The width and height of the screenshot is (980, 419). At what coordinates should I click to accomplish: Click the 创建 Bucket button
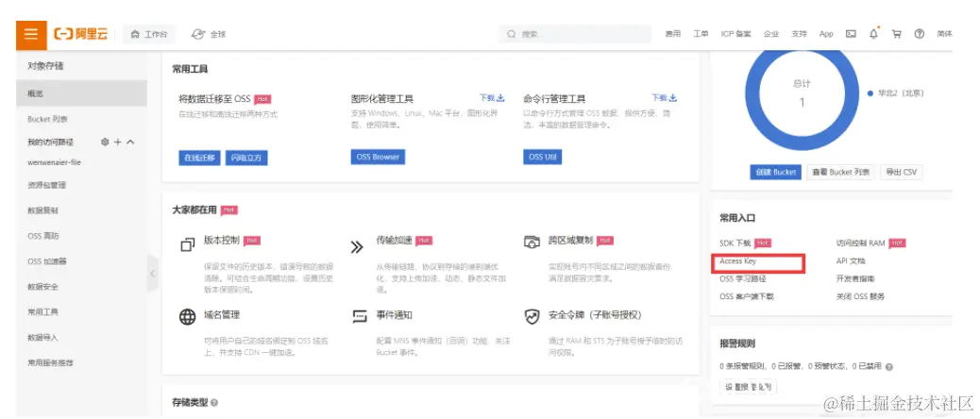(x=775, y=173)
